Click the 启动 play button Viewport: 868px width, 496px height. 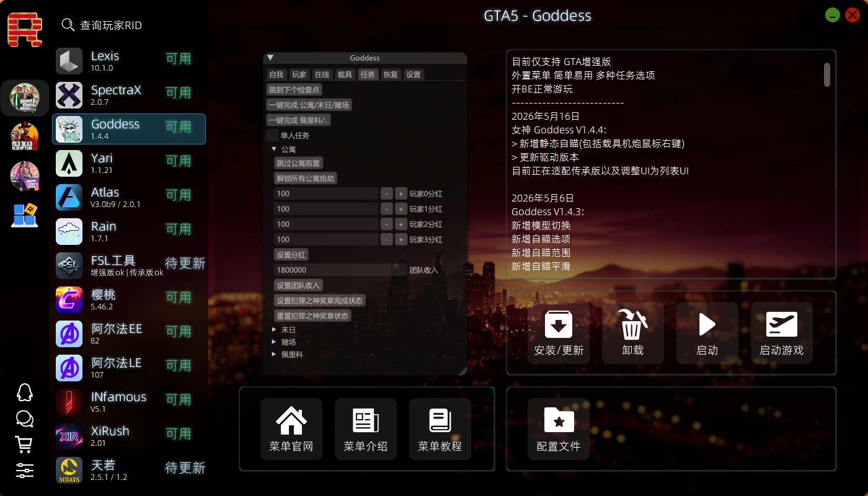pyautogui.click(x=707, y=333)
